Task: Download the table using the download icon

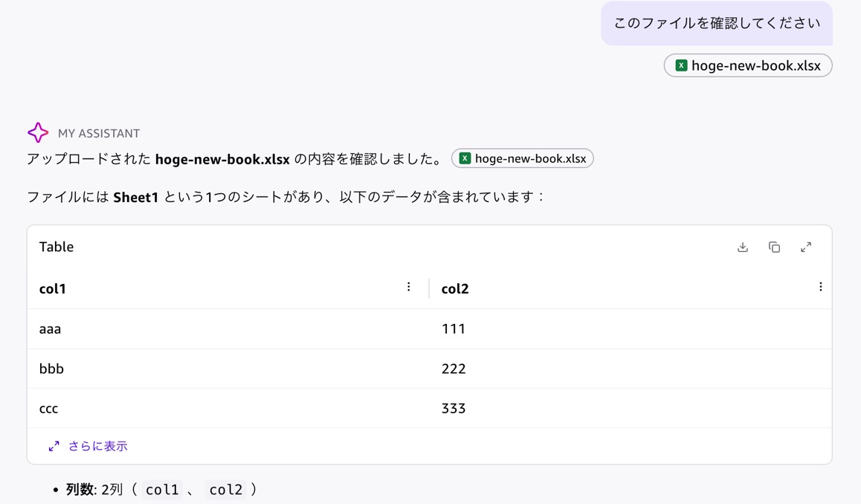Action: [x=742, y=247]
